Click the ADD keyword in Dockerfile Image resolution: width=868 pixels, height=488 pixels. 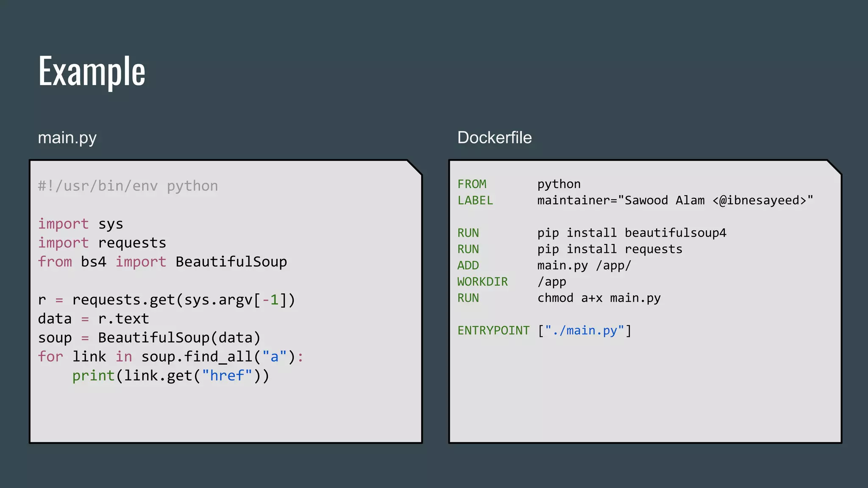pyautogui.click(x=468, y=265)
